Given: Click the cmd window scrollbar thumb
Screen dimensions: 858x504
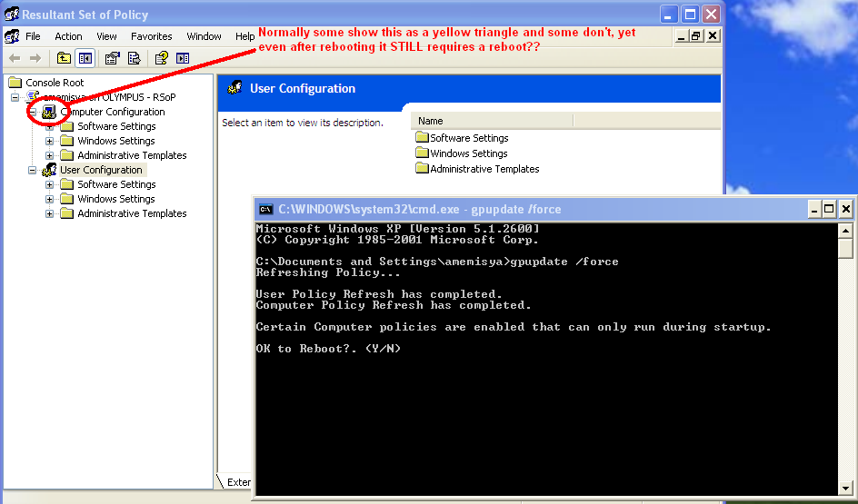Looking at the screenshot, I should (845, 248).
